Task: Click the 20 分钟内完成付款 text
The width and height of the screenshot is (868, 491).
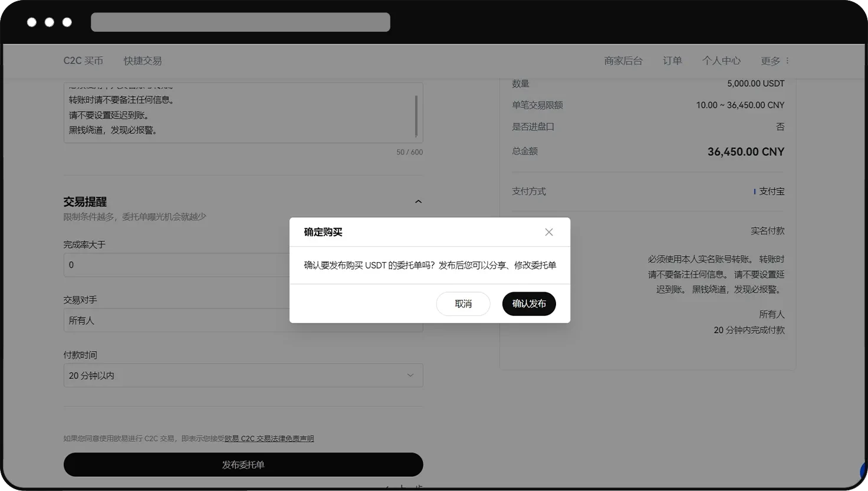Action: pos(749,330)
